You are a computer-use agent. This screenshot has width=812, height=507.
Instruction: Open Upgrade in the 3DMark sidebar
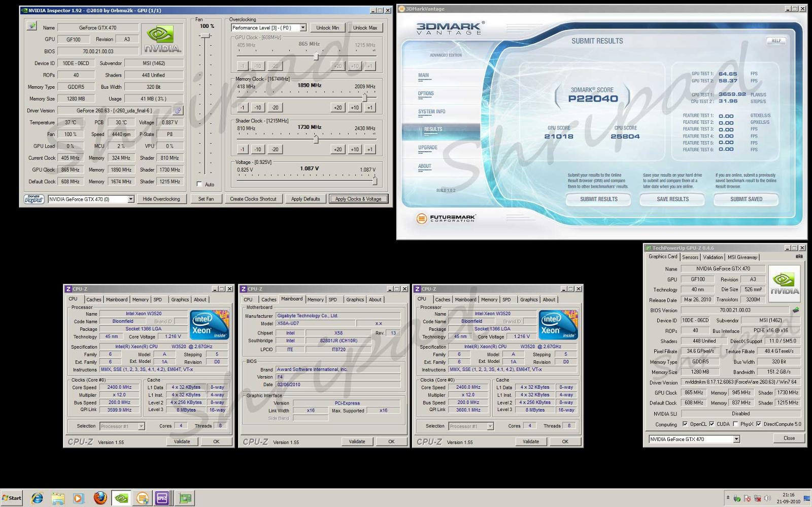(428, 148)
